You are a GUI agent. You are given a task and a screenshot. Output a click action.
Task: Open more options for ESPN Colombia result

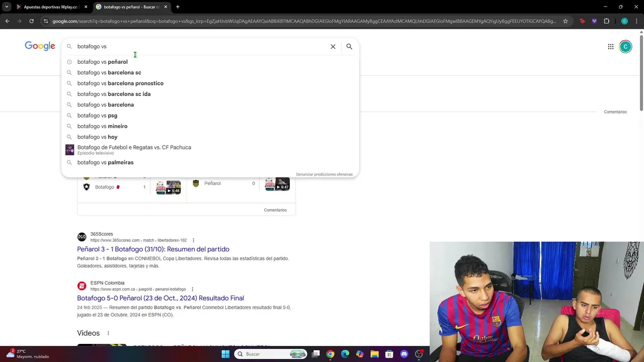coord(192,289)
